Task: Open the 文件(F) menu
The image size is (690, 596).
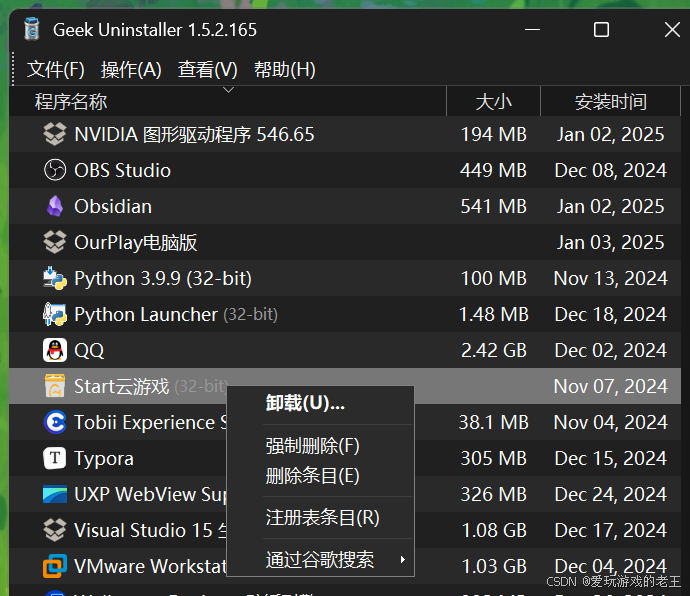Action: coord(55,70)
